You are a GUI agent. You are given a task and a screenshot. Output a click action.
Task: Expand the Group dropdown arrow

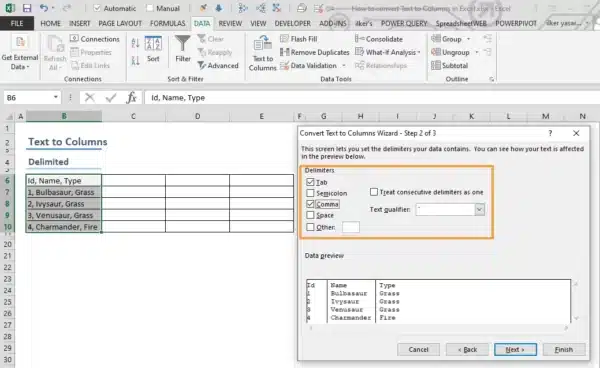(x=468, y=39)
